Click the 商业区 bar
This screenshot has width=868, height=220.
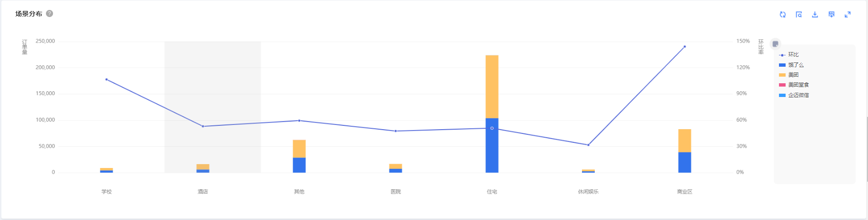[x=685, y=151]
